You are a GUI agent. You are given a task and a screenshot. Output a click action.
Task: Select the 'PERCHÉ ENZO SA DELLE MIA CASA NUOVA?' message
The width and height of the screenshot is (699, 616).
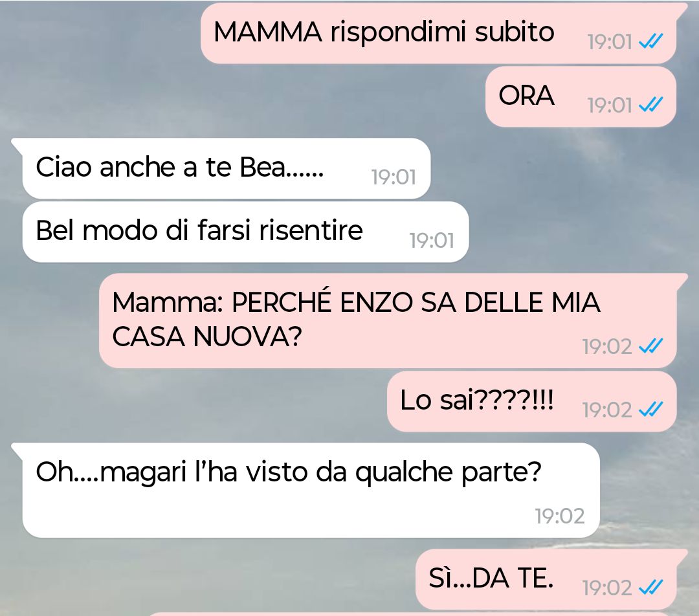[x=388, y=320]
